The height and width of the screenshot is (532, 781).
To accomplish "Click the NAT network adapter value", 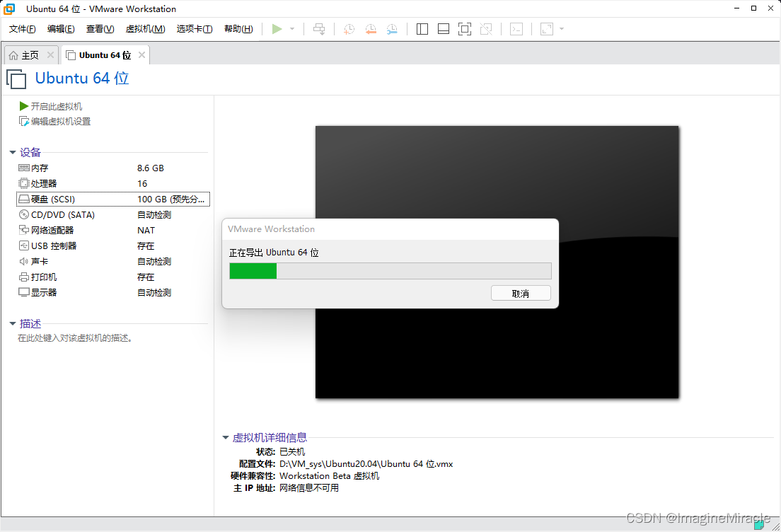I will [x=146, y=230].
